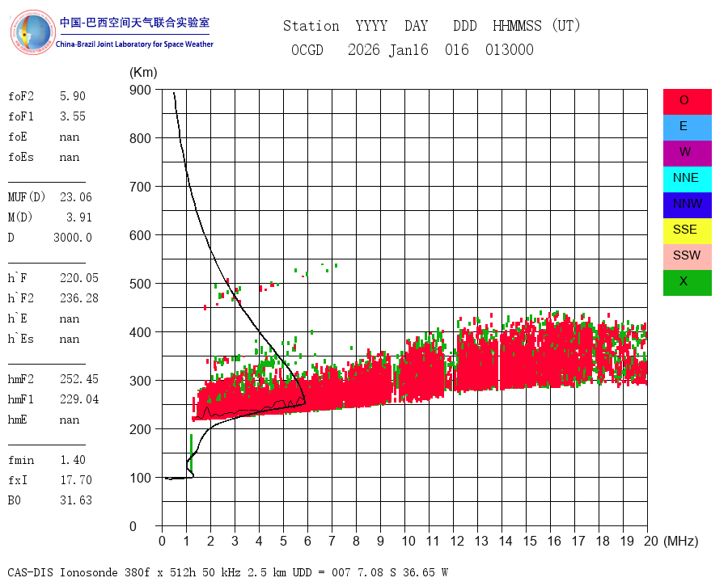Select the light blue E legend swatch
The width and height of the screenshot is (728, 582).
687,128
